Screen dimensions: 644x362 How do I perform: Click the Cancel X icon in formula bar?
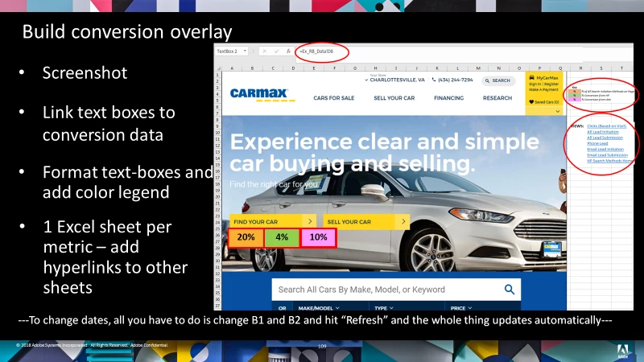click(265, 51)
